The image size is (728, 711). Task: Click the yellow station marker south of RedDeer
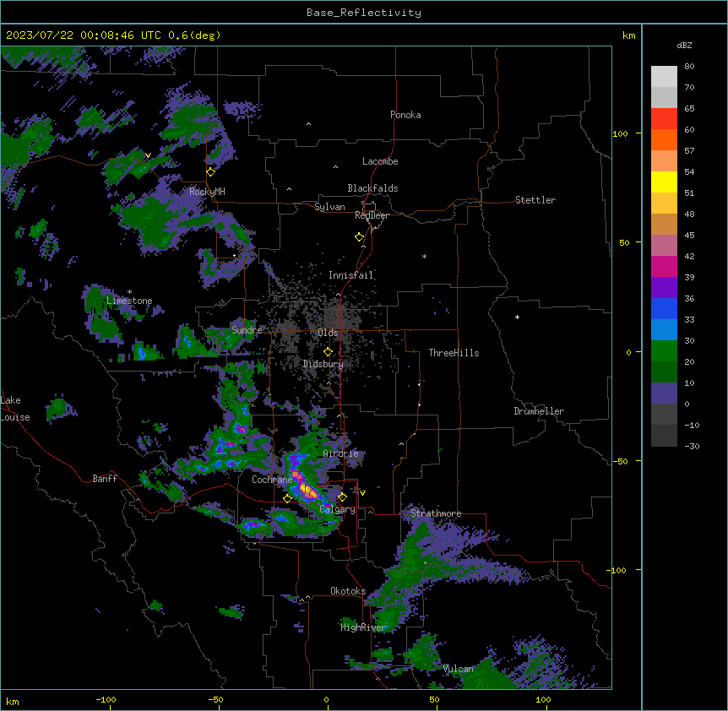point(360,237)
